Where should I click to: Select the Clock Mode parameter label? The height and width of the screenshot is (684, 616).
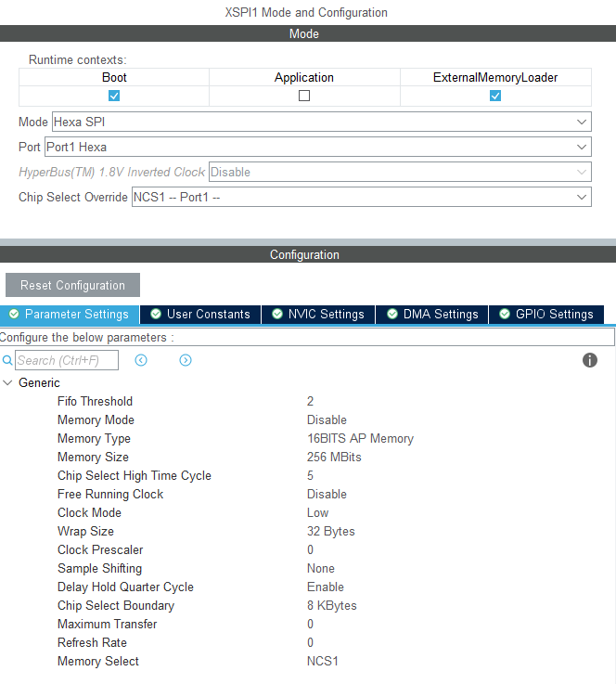pos(89,513)
